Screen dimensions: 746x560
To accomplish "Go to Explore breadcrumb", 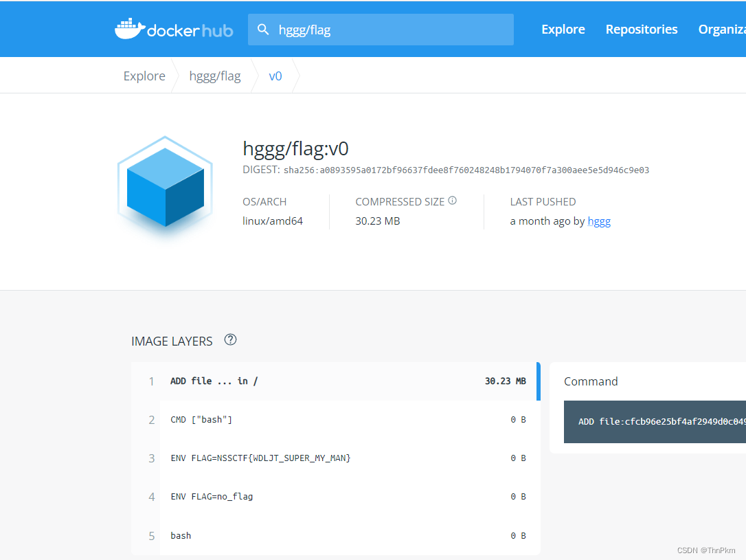I will click(x=144, y=76).
